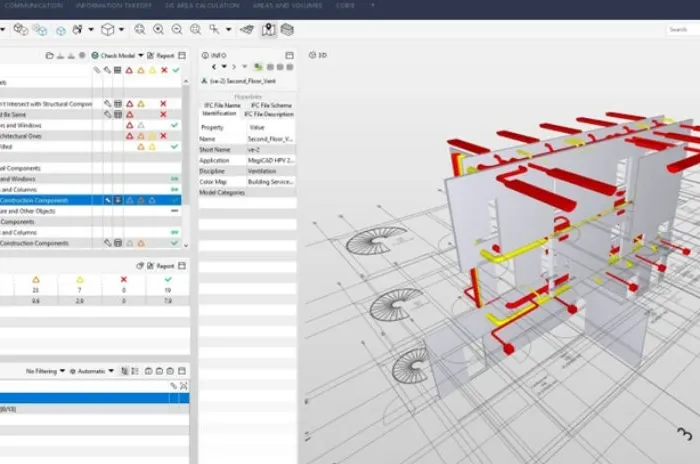Toggle the orange triangle severity filter header
The width and height of the screenshot is (700, 464).
click(141, 70)
